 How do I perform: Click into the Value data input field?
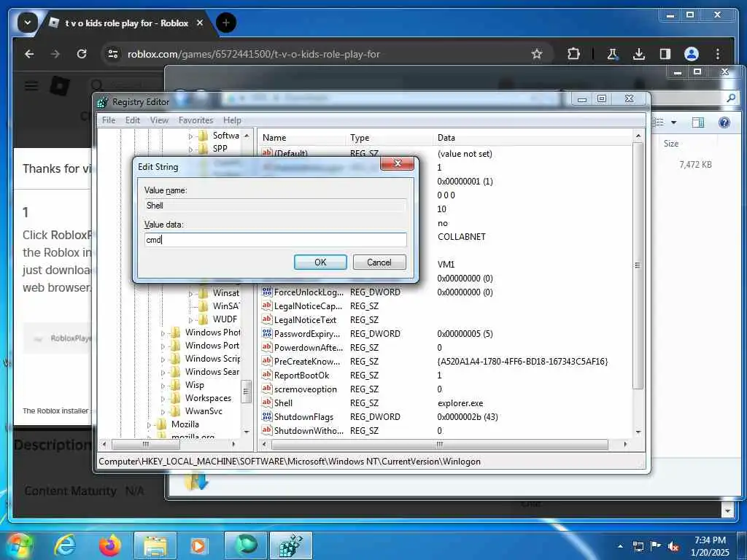click(x=275, y=239)
